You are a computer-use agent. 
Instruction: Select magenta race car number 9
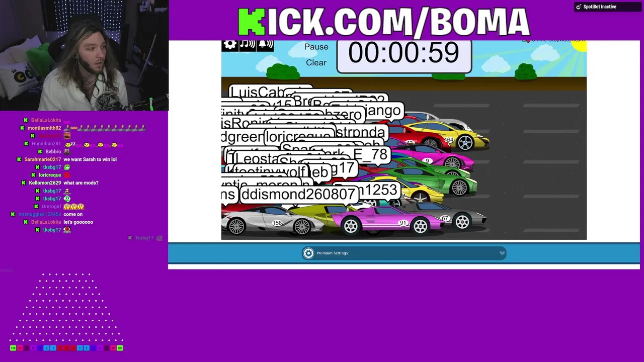[433, 156]
